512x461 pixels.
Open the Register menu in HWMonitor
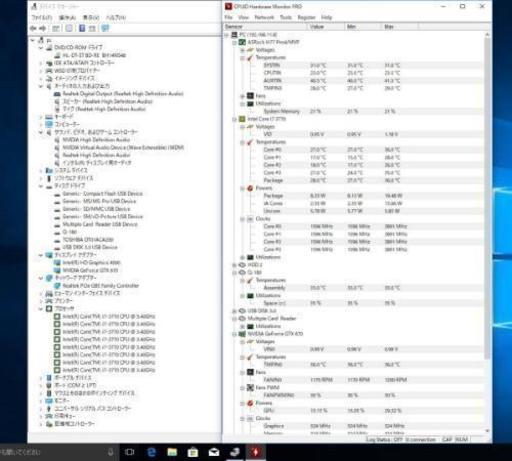[x=306, y=17]
